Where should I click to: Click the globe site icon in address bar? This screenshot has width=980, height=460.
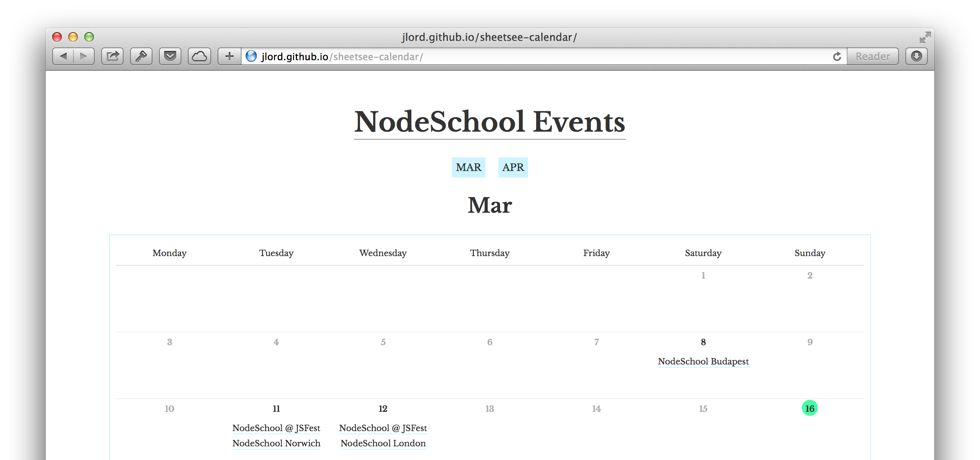tap(252, 56)
